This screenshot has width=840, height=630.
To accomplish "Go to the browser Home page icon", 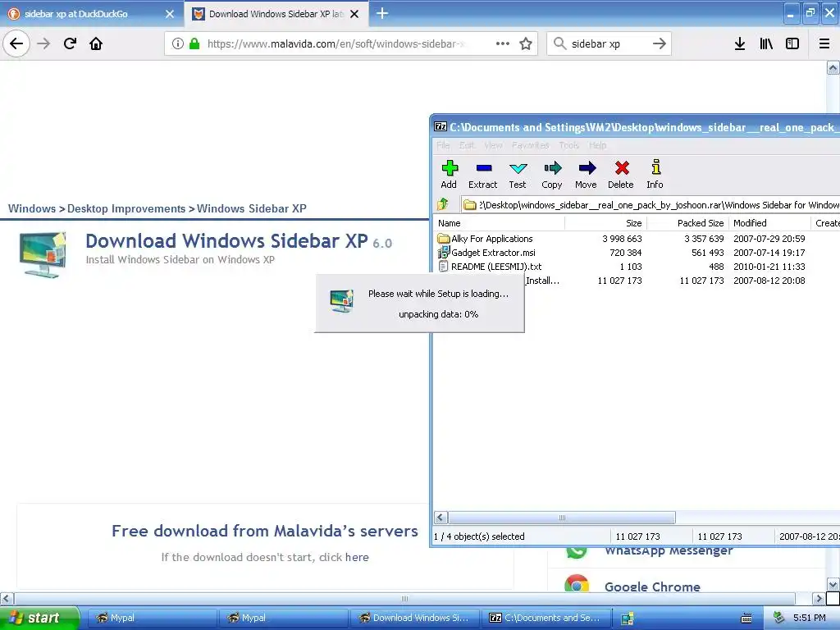I will click(x=96, y=43).
